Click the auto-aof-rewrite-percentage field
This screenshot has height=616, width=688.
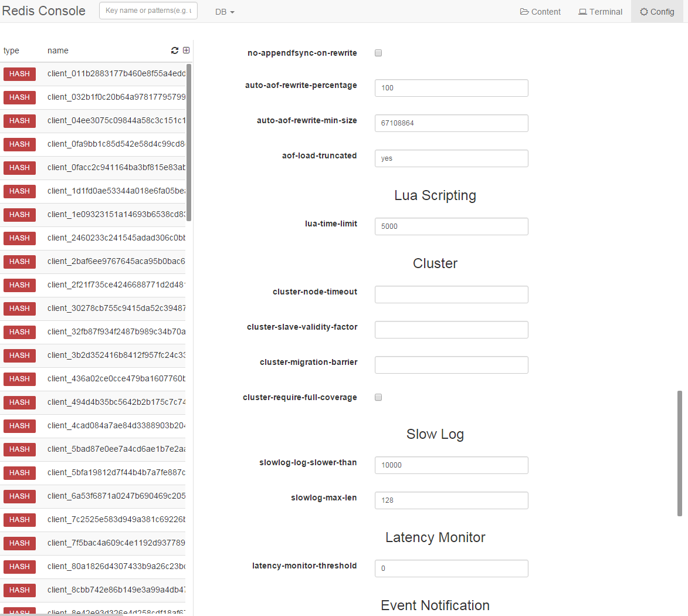coord(452,88)
